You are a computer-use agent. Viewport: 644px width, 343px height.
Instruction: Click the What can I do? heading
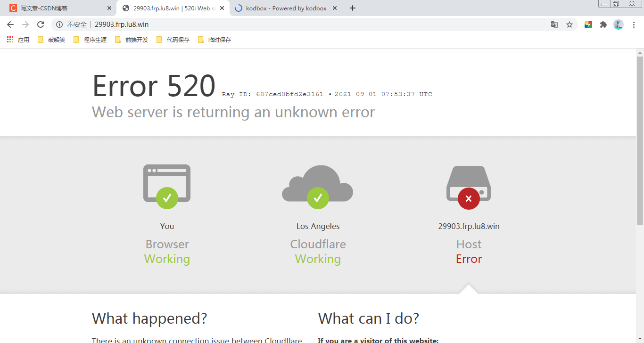[x=369, y=318]
